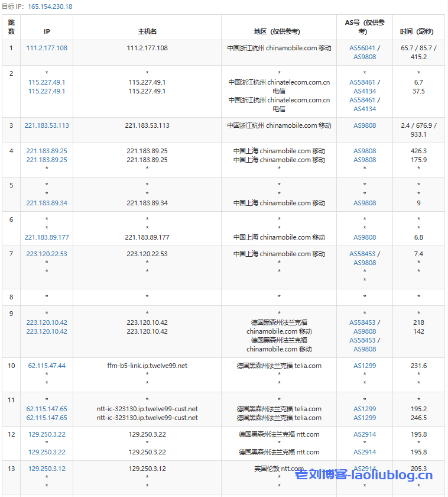The image size is (448, 497).
Task: Click the AS号 (仅供参考) column header
Action: coord(365,27)
